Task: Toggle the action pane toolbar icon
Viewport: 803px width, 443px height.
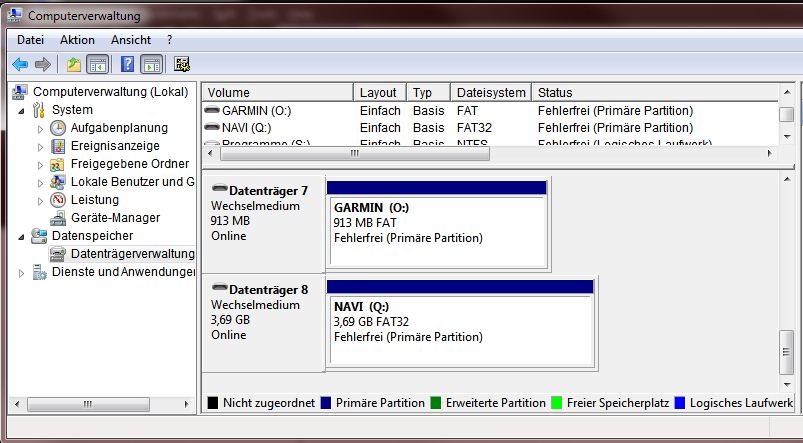Action: pyautogui.click(x=152, y=64)
